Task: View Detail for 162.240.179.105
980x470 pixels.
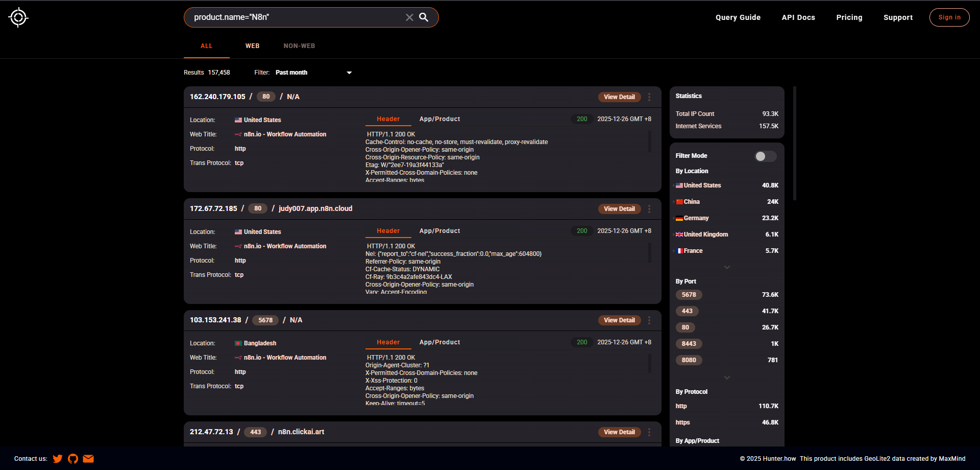Action: pos(619,97)
